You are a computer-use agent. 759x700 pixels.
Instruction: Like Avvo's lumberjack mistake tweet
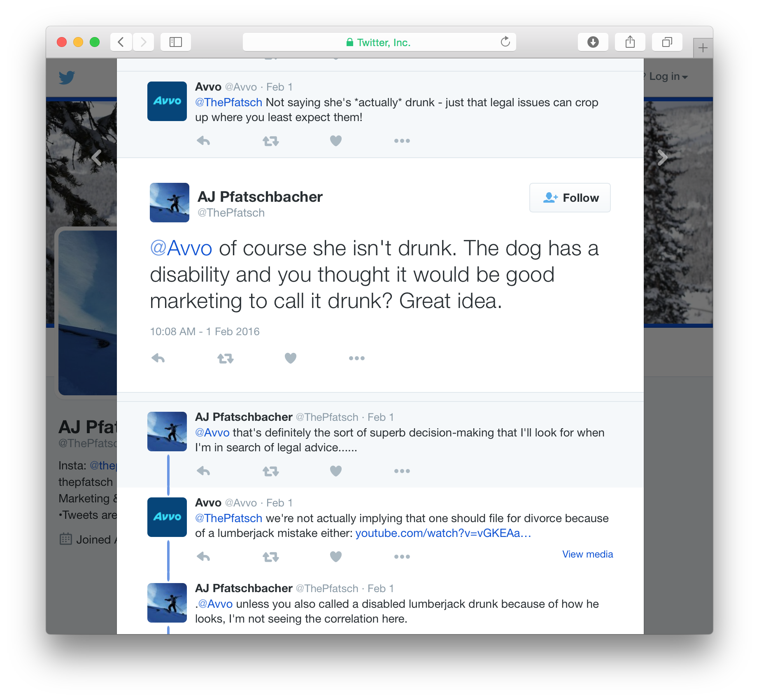(336, 557)
